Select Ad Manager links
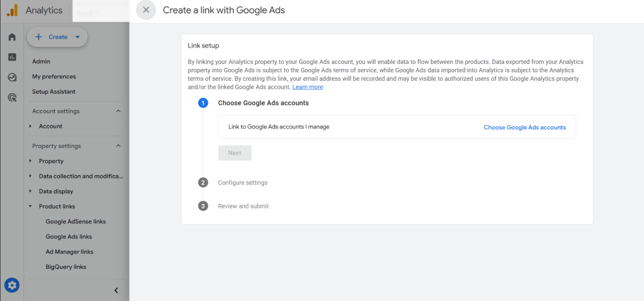The height and width of the screenshot is (301, 644). 69,251
